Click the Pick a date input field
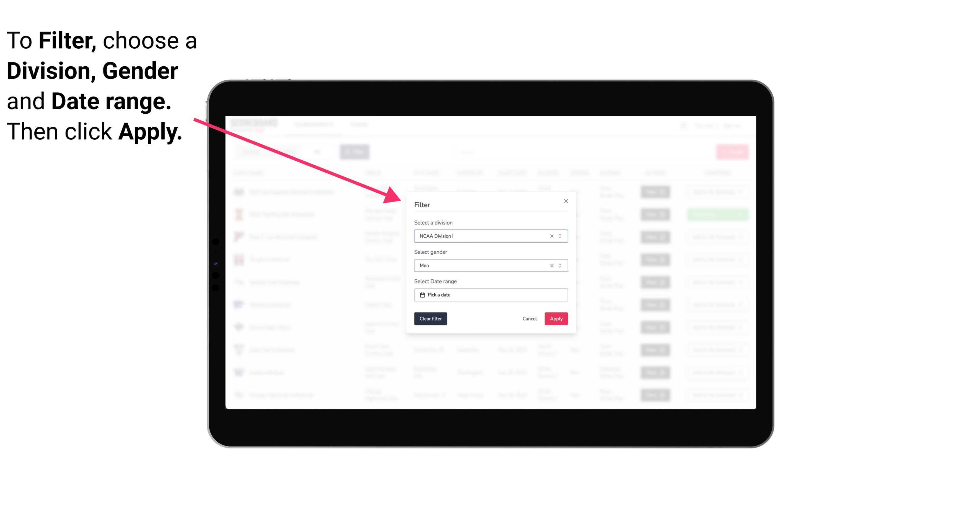The width and height of the screenshot is (980, 527). click(491, 295)
